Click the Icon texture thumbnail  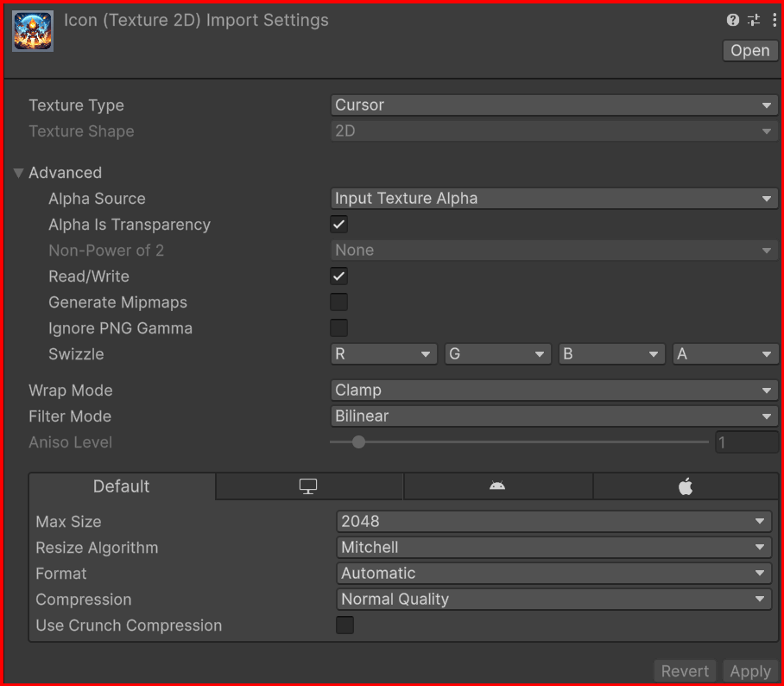(x=33, y=31)
